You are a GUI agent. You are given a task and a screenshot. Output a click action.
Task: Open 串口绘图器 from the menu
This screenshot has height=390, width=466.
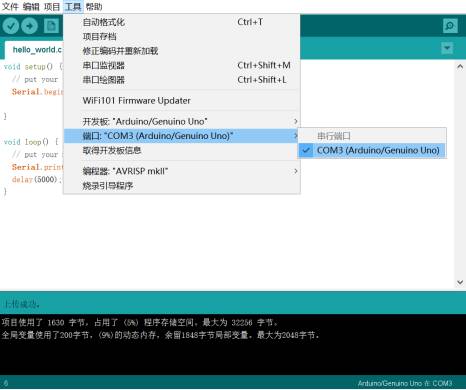pos(182,80)
